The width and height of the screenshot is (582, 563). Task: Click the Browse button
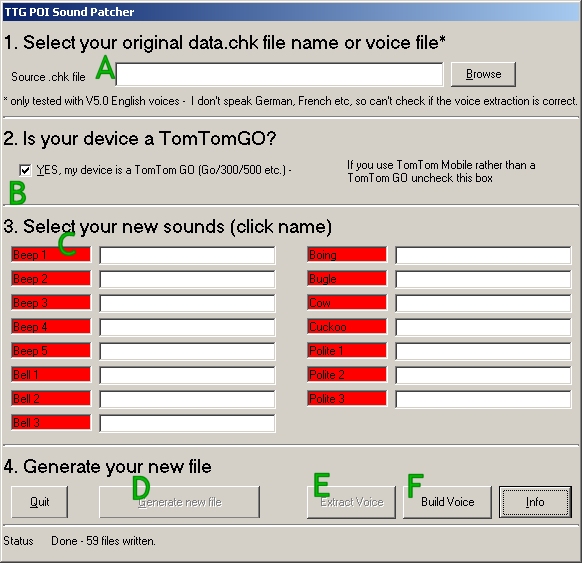point(483,74)
